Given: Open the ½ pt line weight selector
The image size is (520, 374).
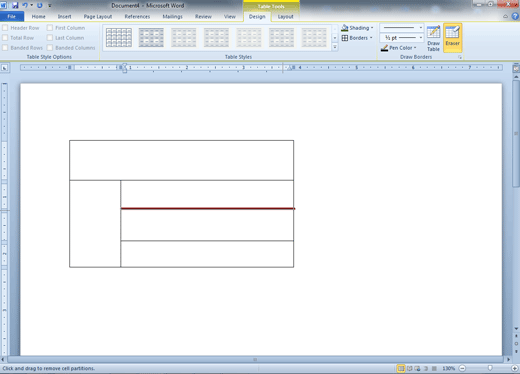Looking at the screenshot, I should [402, 38].
